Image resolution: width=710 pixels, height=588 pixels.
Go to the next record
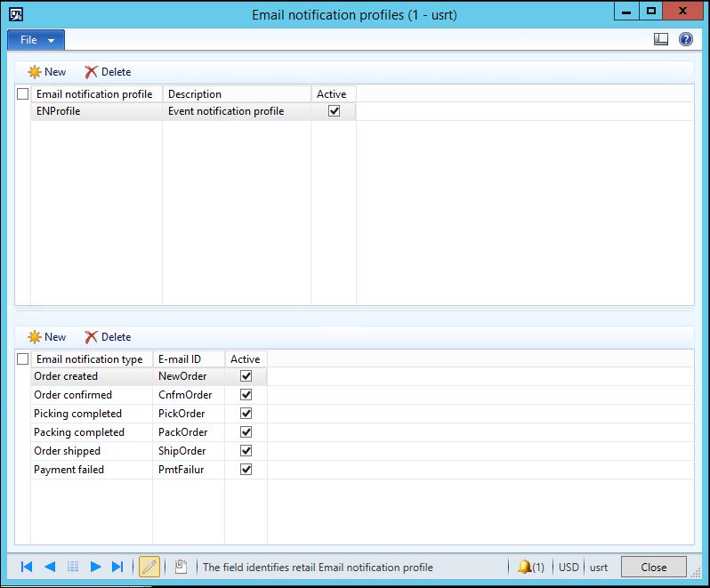(95, 567)
